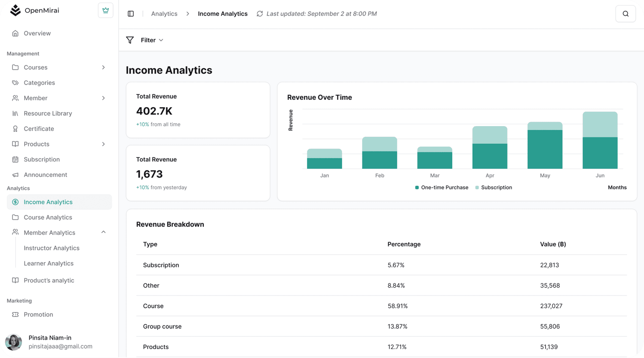The image size is (644, 358).
Task: Click the Announcement megaphone icon
Action: point(15,175)
